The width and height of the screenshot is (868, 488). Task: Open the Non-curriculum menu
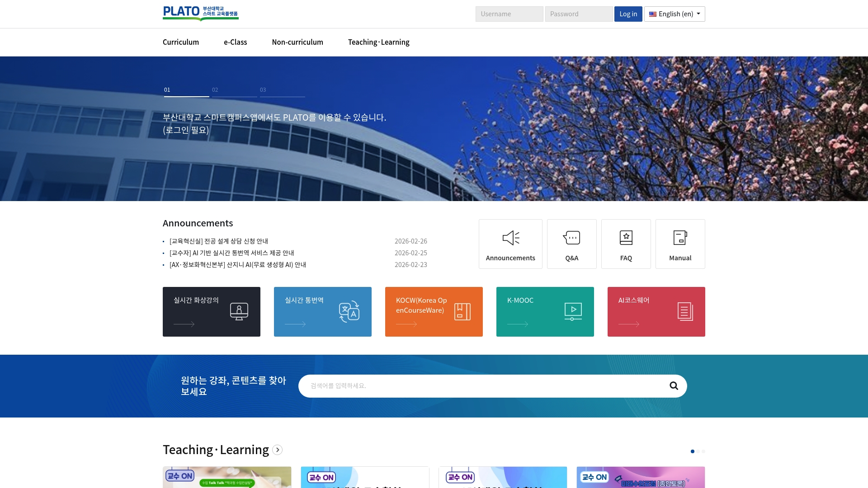(297, 42)
